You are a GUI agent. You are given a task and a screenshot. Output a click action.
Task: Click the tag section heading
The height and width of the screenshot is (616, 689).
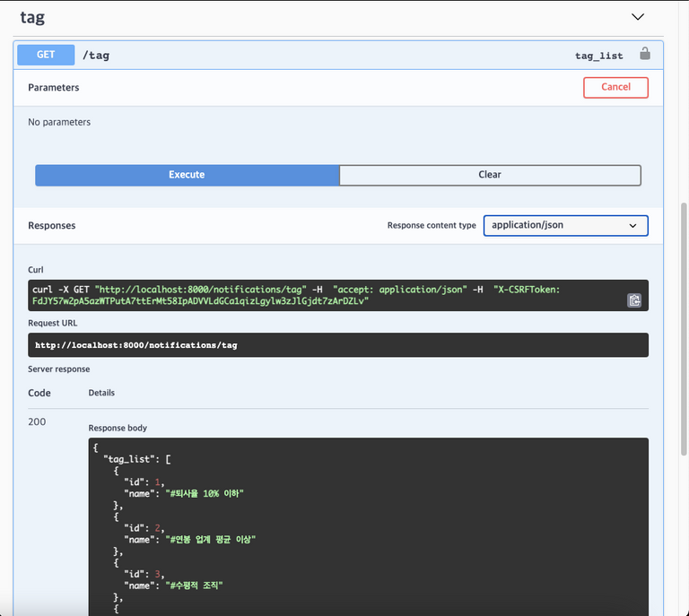tap(32, 17)
